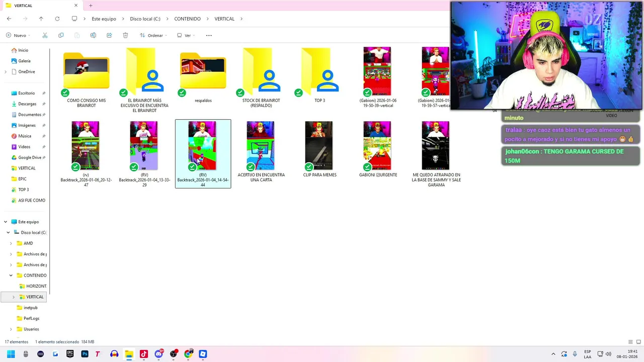Refresh the current folder view
The image size is (644, 362).
(x=57, y=19)
